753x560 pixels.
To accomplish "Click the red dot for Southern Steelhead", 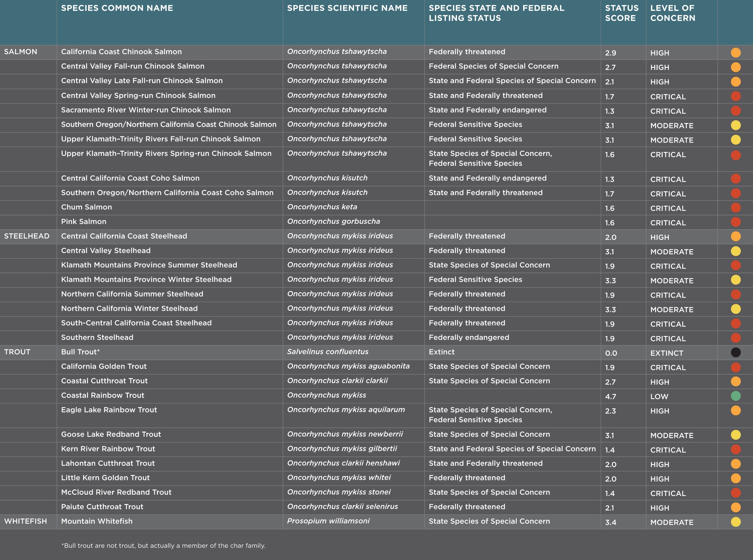I will coord(735,338).
